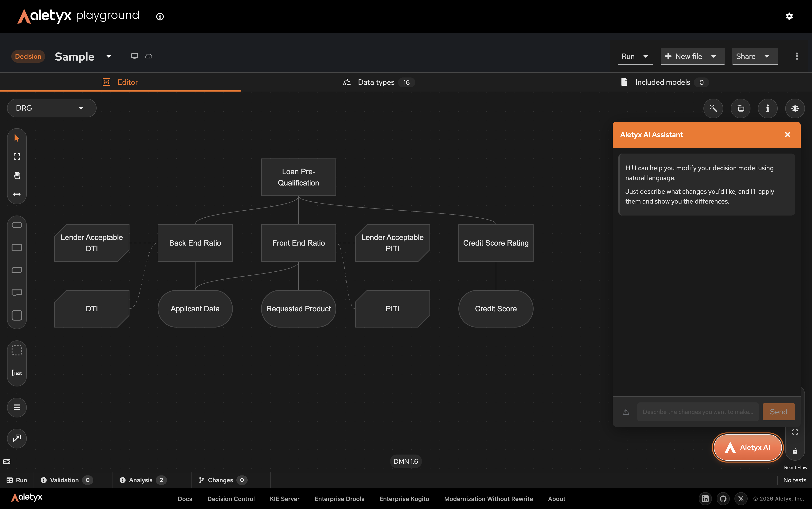The image size is (812, 509).
Task: Expand the Sample file name dropdown
Action: point(109,56)
